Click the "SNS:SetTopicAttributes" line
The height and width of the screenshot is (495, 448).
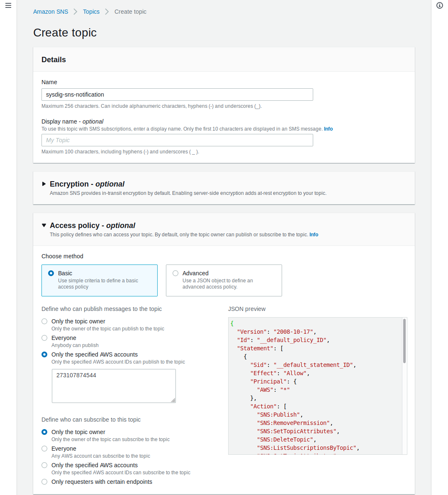298,431
